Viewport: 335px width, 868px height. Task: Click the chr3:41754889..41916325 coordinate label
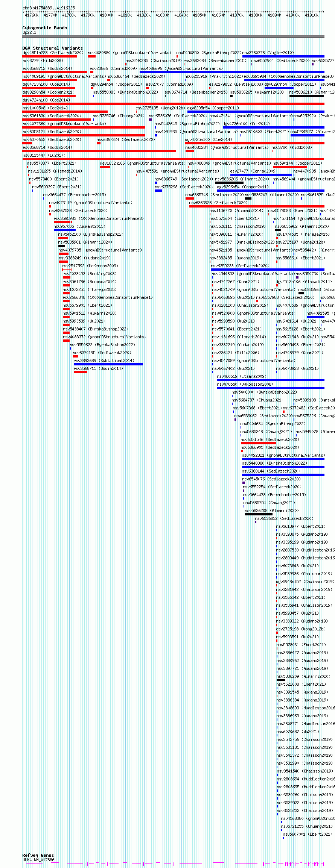pos(49,8)
